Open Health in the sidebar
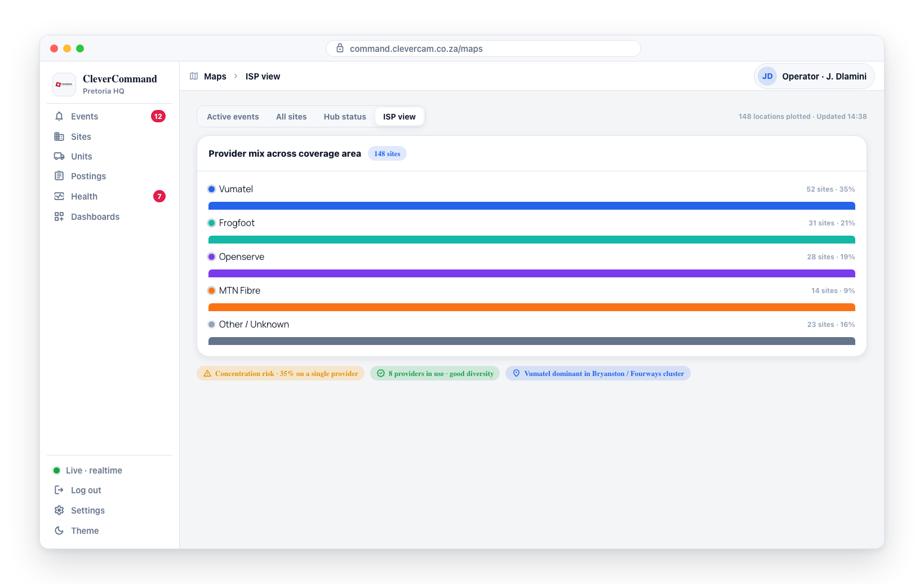This screenshot has width=924, height=584. [x=110, y=196]
